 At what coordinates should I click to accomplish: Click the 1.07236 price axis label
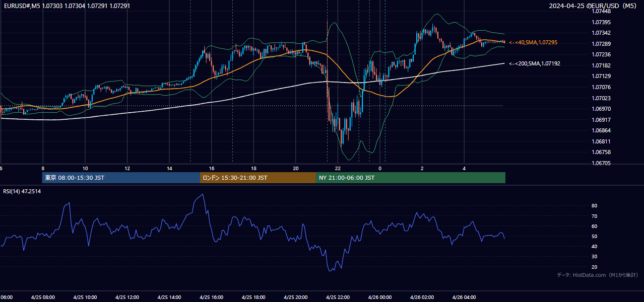[601, 54]
